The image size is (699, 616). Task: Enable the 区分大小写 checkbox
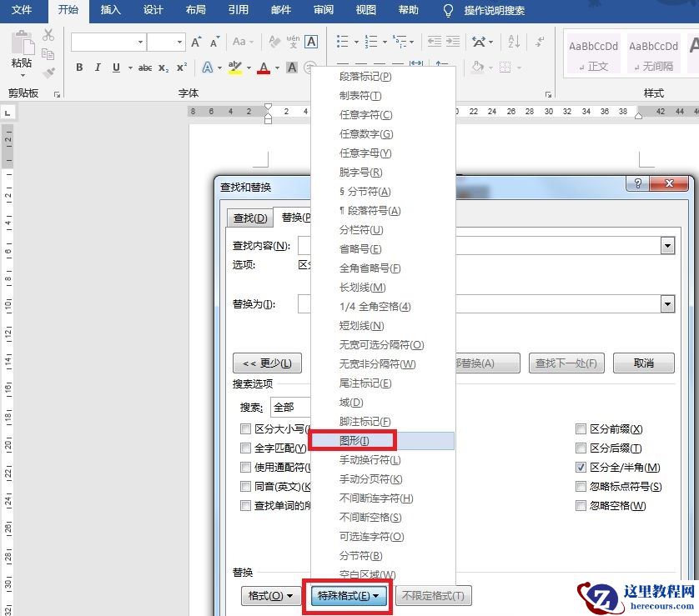click(x=245, y=429)
